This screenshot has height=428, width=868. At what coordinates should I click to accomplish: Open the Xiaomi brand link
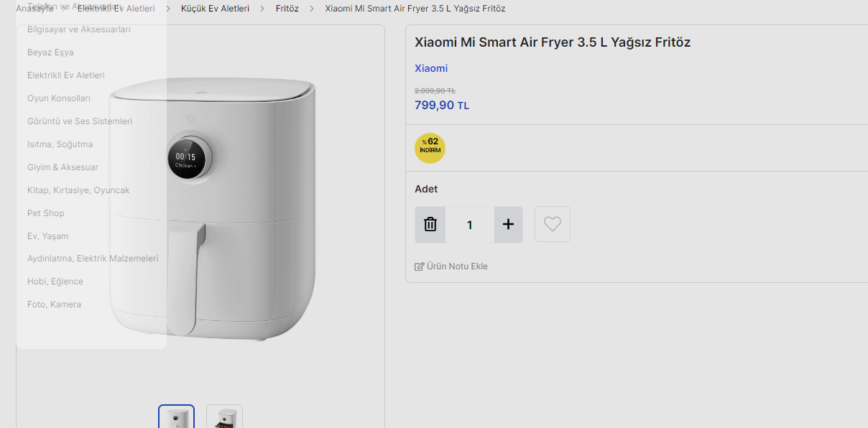431,68
